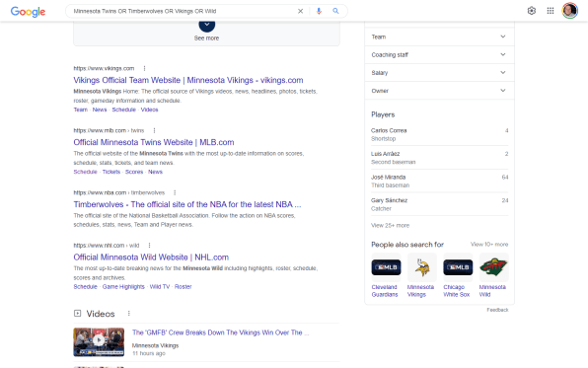588x368 pixels.
Task: Open the Vikings Team sitelink
Action: pyautogui.click(x=80, y=110)
